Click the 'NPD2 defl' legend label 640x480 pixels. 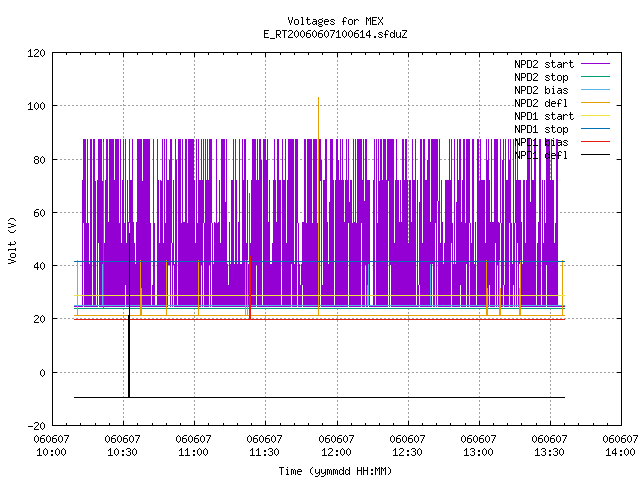(x=541, y=103)
